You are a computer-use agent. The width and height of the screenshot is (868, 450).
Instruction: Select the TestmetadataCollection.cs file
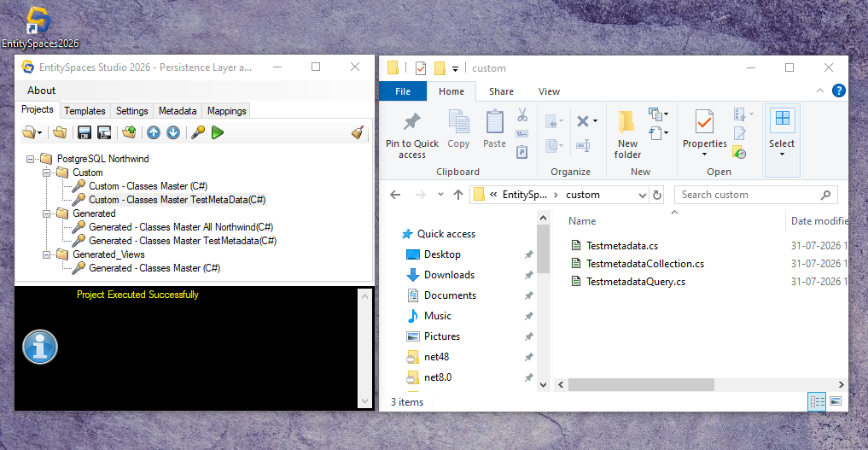[x=645, y=264]
